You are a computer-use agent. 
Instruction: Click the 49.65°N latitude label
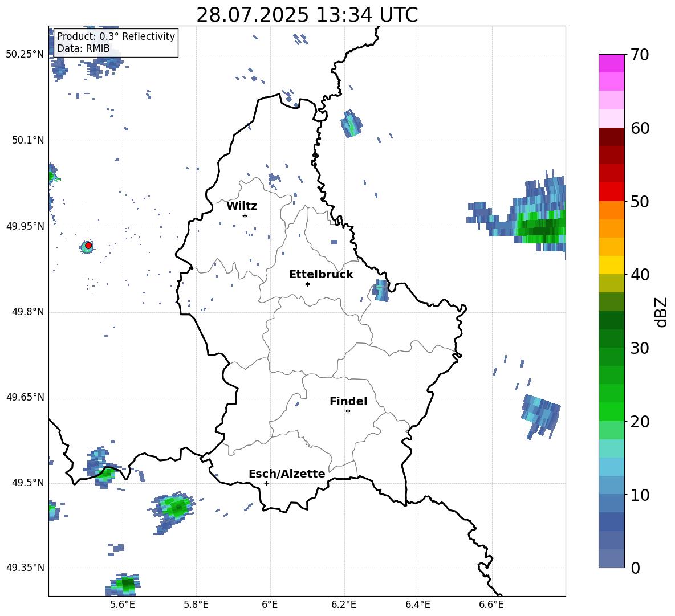coord(25,397)
